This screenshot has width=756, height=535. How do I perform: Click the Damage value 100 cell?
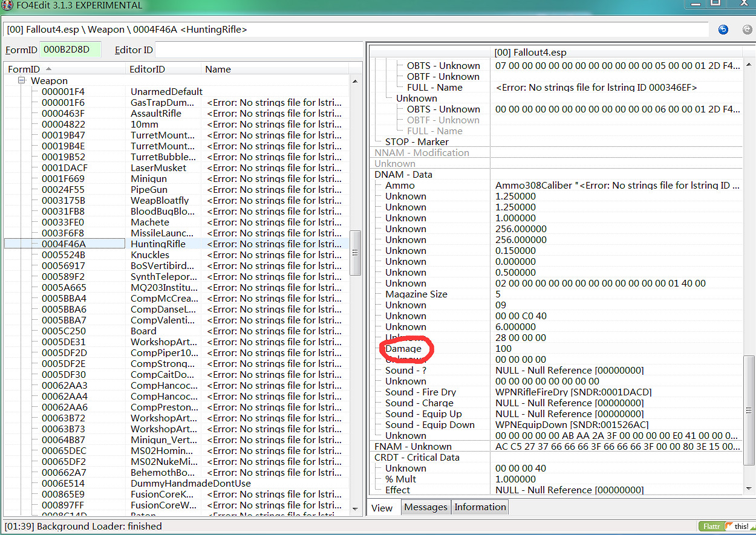coord(503,348)
